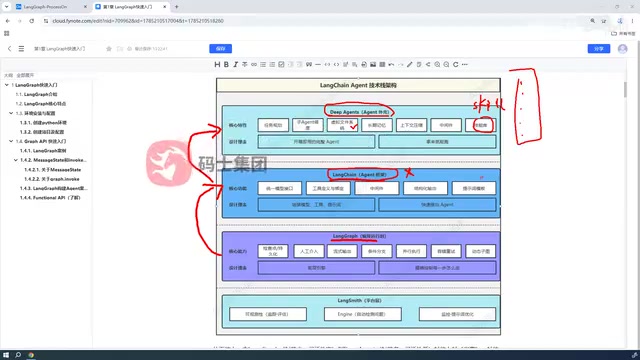Open '1.4.4. Functional API' outline item

[50, 198]
